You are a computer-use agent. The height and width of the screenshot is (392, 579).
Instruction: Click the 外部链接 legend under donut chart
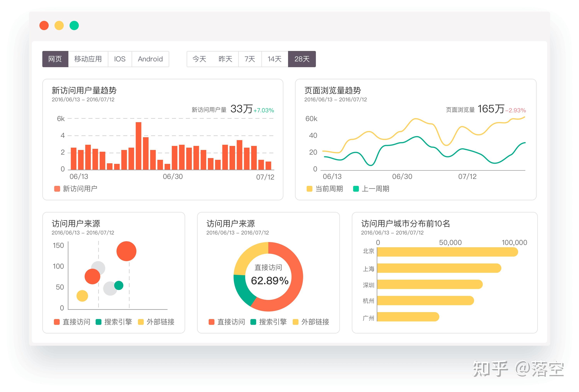(296, 322)
